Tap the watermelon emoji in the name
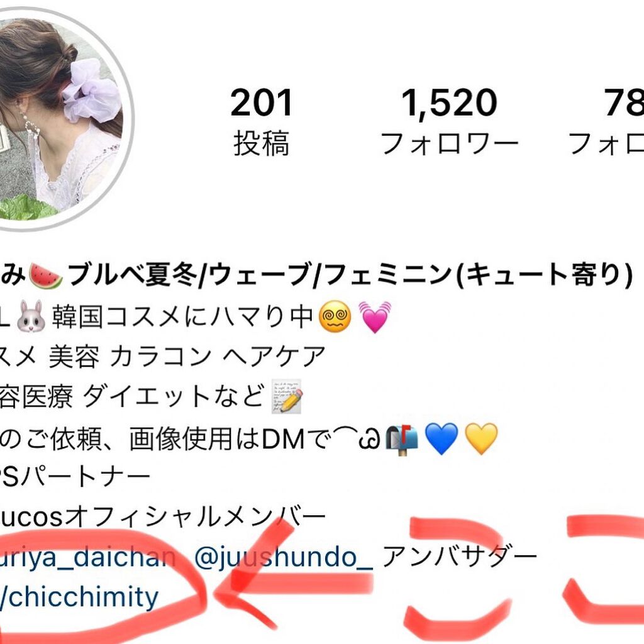 click(x=46, y=277)
